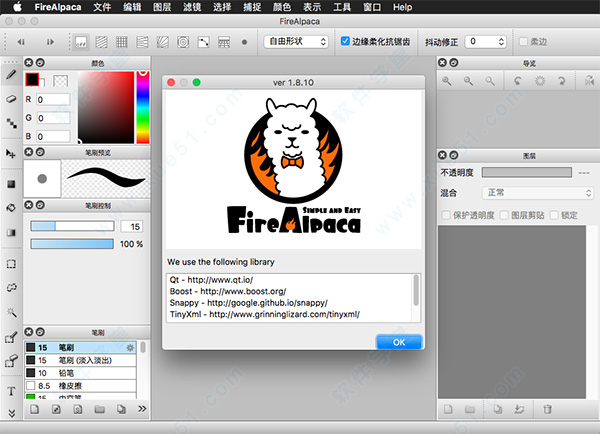Open the 滤镜 menu
This screenshot has width=600, height=434.
tap(192, 7)
